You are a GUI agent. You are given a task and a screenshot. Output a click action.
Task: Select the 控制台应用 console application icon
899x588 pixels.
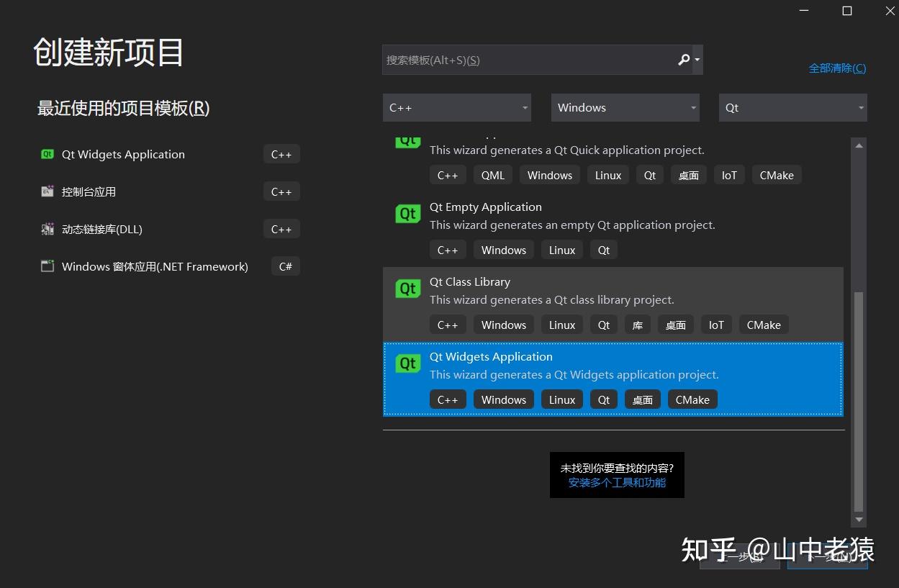(x=47, y=191)
